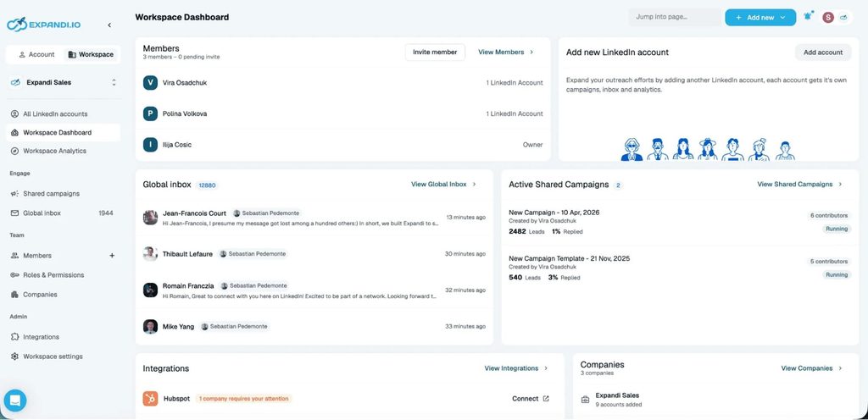Open the chat support widget
Image resolution: width=868 pixels, height=420 pixels.
15,401
